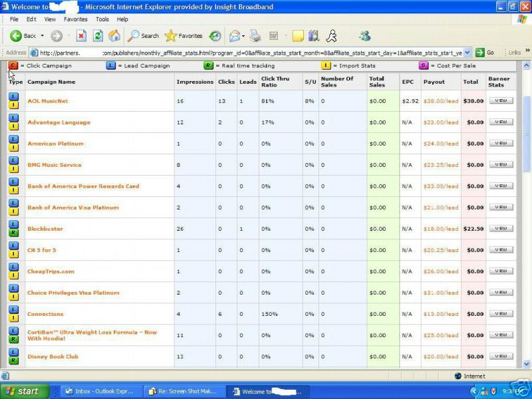Open the AOL MusicNet campaign link

tap(48, 101)
